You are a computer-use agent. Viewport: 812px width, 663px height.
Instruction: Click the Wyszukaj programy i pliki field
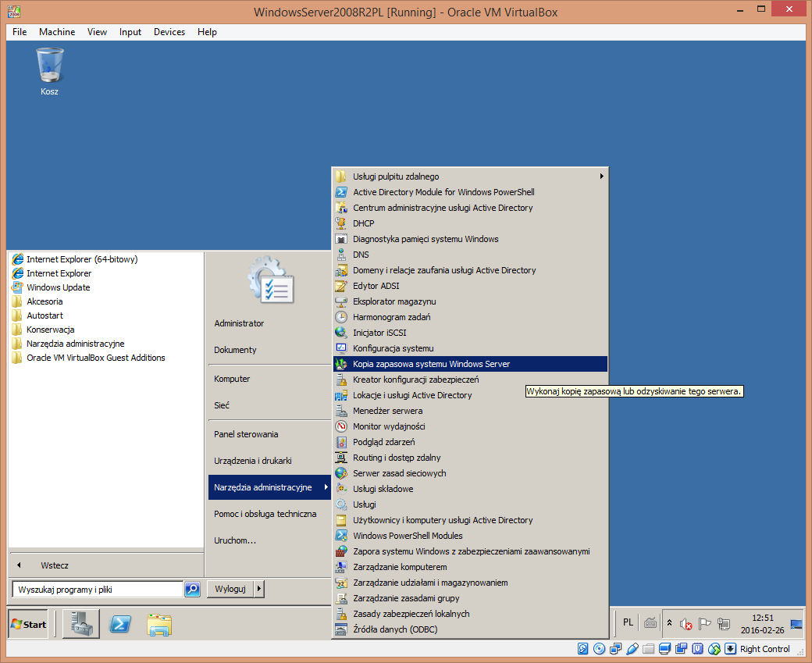pos(98,590)
